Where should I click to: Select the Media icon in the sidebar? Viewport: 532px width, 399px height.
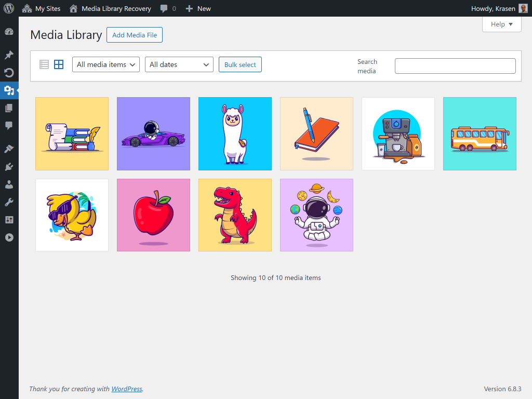coord(9,90)
